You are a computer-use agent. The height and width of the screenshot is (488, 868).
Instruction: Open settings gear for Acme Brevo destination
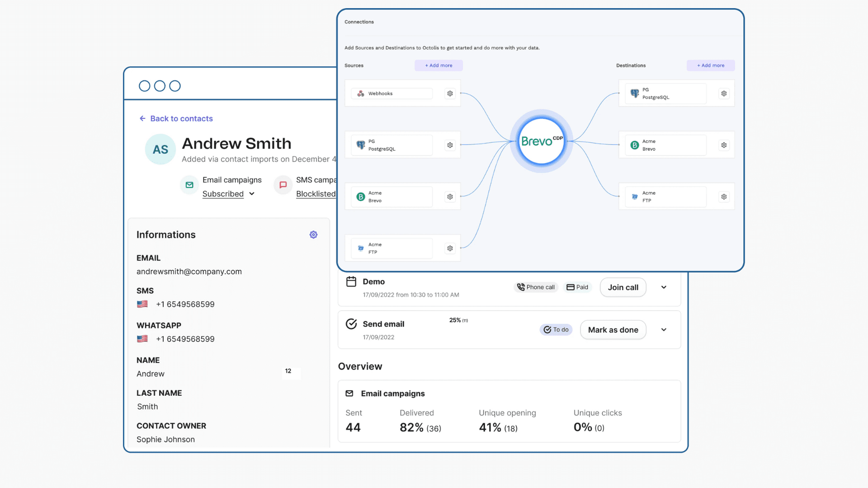(x=724, y=145)
